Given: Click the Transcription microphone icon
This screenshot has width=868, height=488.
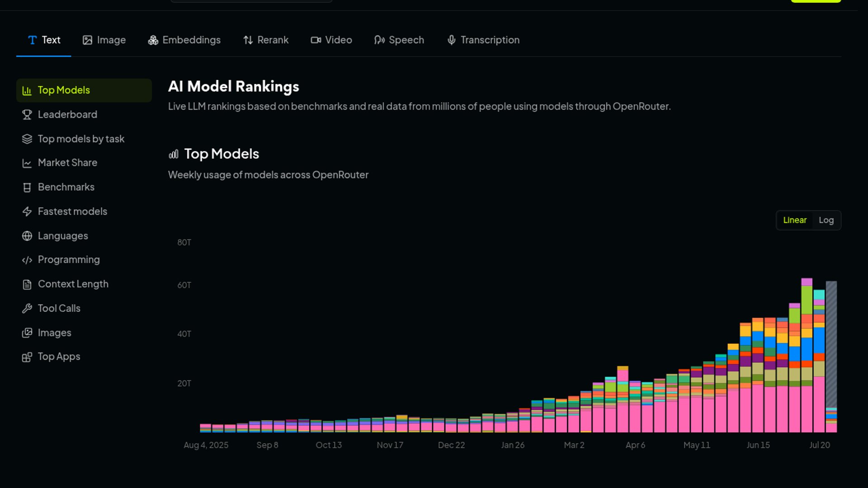Looking at the screenshot, I should click(451, 40).
